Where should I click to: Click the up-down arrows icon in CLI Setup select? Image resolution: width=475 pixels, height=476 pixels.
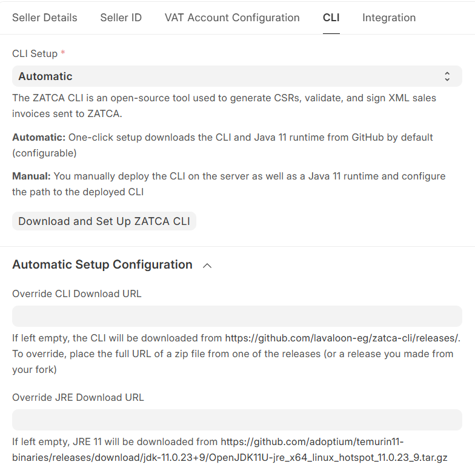447,76
